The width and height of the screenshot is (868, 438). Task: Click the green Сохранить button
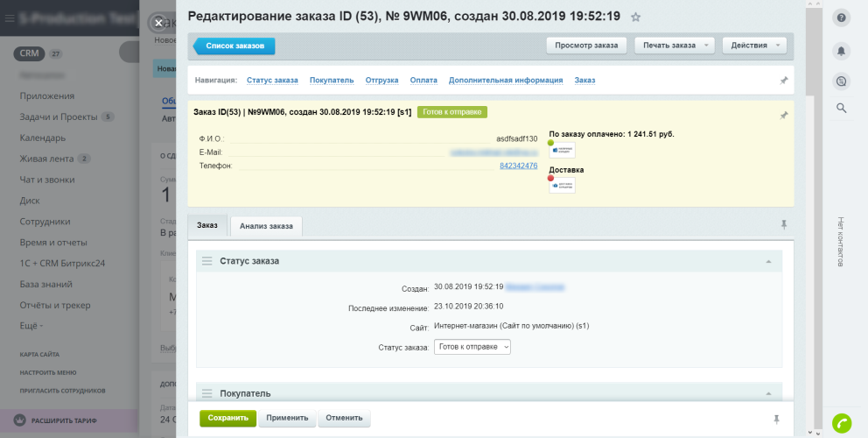[228, 418]
